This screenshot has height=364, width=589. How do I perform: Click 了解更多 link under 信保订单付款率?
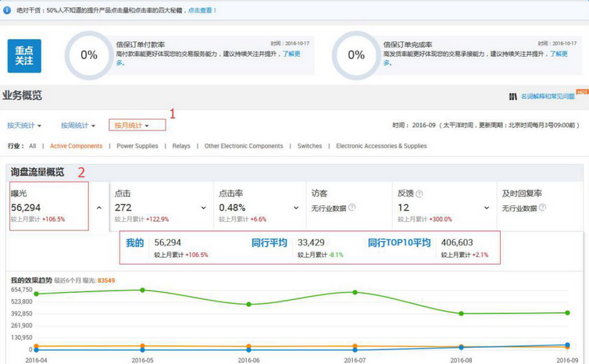(291, 54)
